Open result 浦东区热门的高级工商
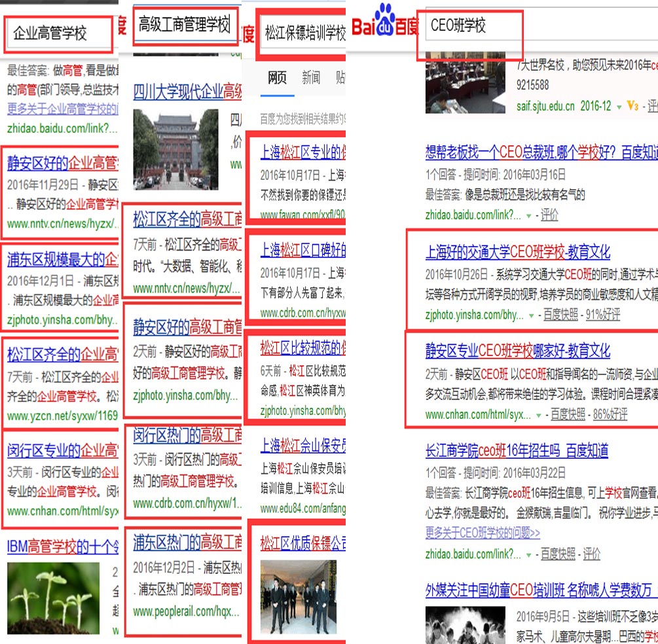Screen dimensions: 658x644 [x=187, y=543]
